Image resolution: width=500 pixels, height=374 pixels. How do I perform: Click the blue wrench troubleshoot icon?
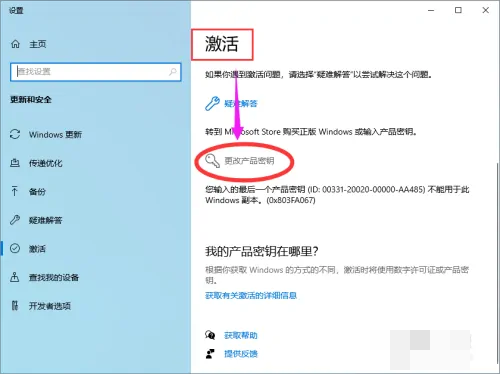click(x=212, y=103)
